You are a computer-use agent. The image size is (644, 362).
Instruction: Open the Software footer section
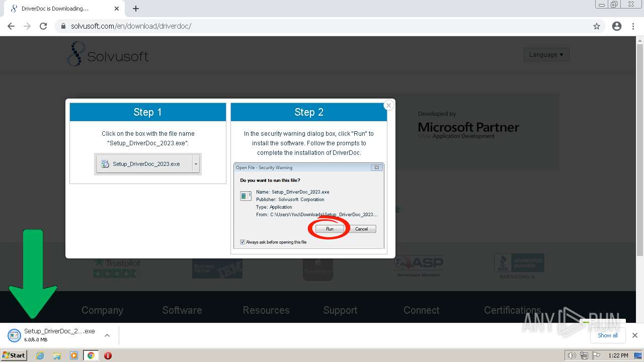tap(182, 310)
